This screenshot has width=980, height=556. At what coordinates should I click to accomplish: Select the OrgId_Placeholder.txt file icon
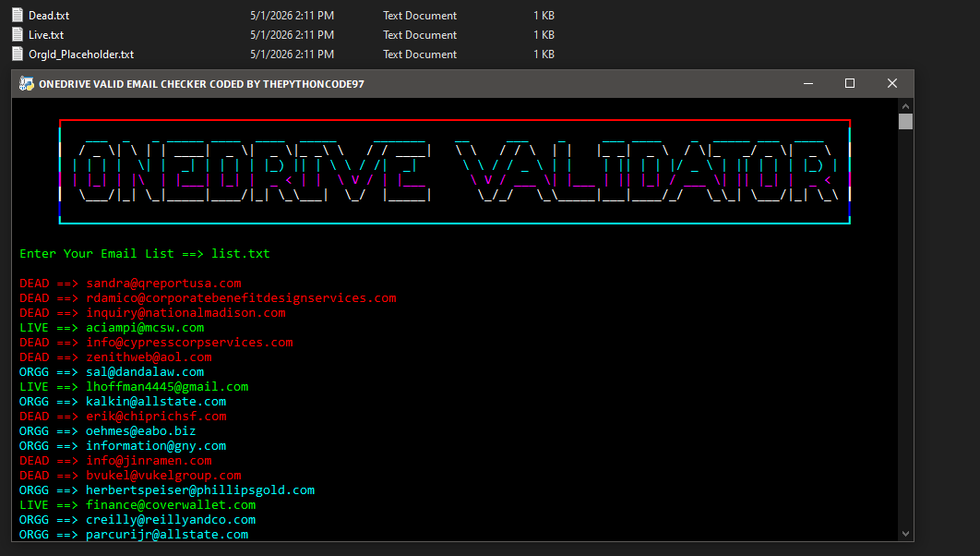click(x=18, y=54)
